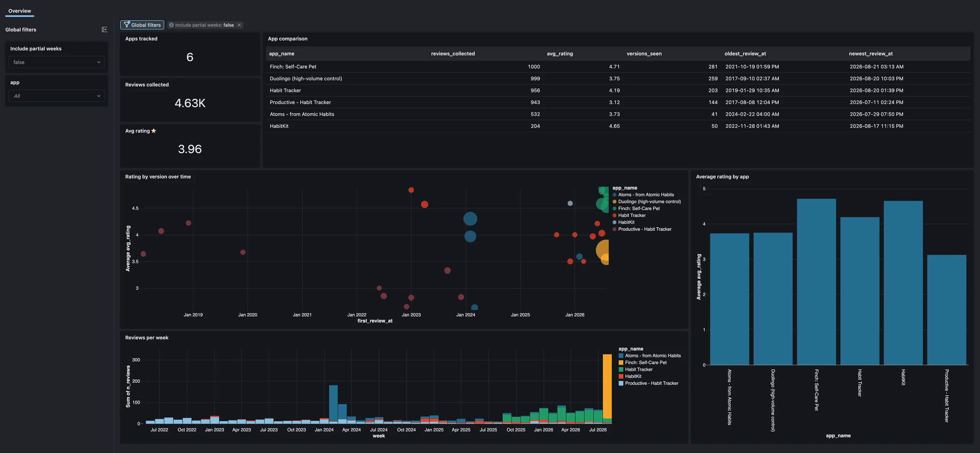Open the app filter dropdown

pos(56,96)
